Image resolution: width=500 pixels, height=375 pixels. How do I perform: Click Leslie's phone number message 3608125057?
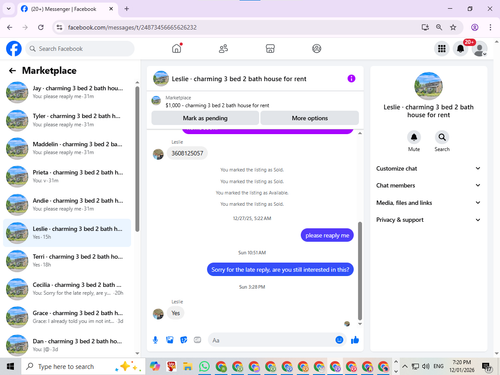point(187,153)
